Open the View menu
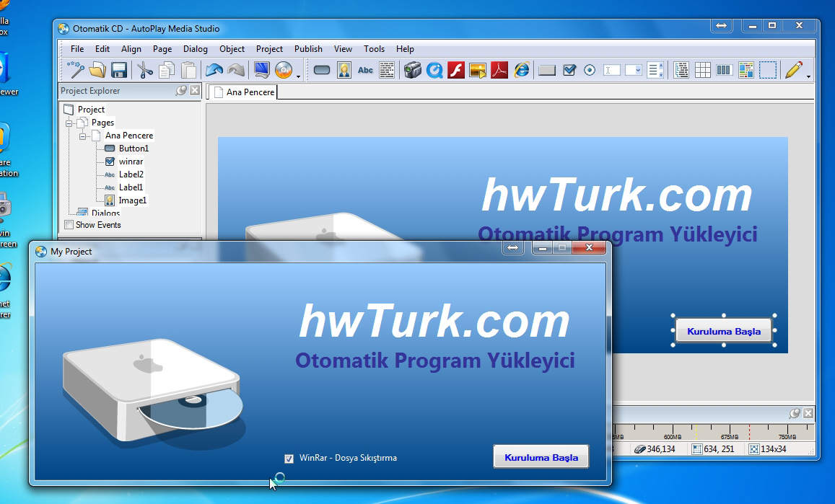Viewport: 835px width, 504px height. (343, 49)
